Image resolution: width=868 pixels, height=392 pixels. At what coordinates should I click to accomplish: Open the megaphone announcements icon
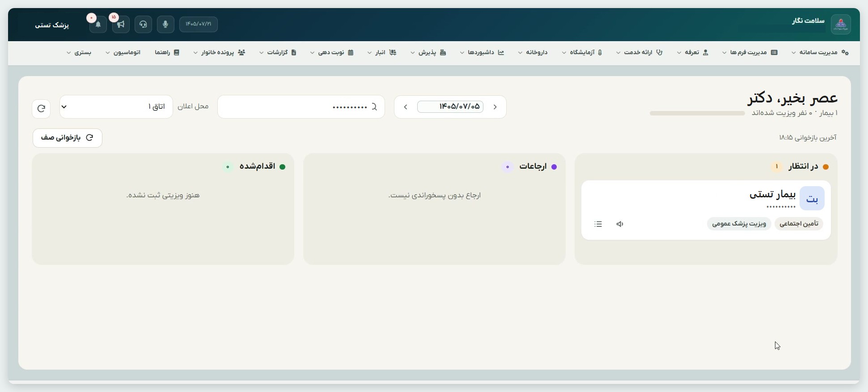[x=121, y=24]
